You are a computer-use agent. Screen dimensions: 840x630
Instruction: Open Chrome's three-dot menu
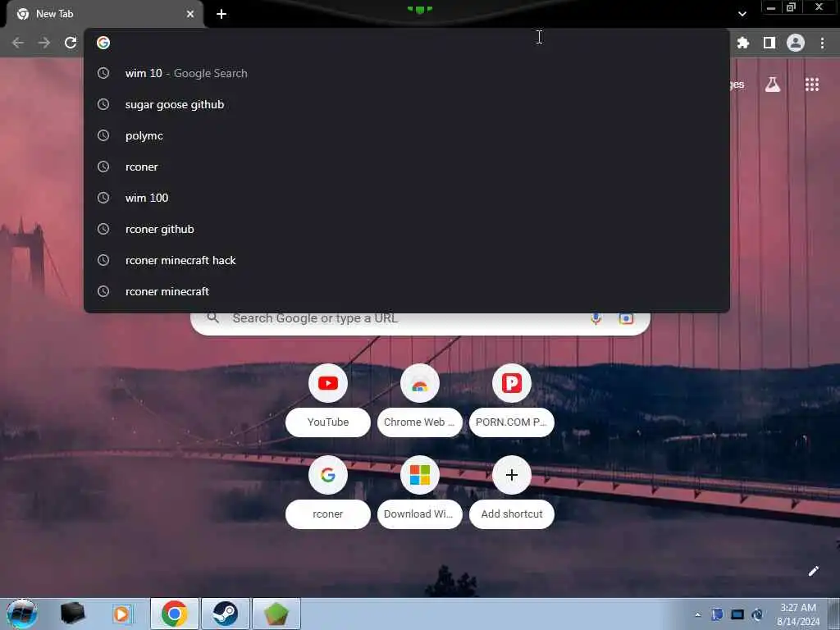click(x=822, y=43)
